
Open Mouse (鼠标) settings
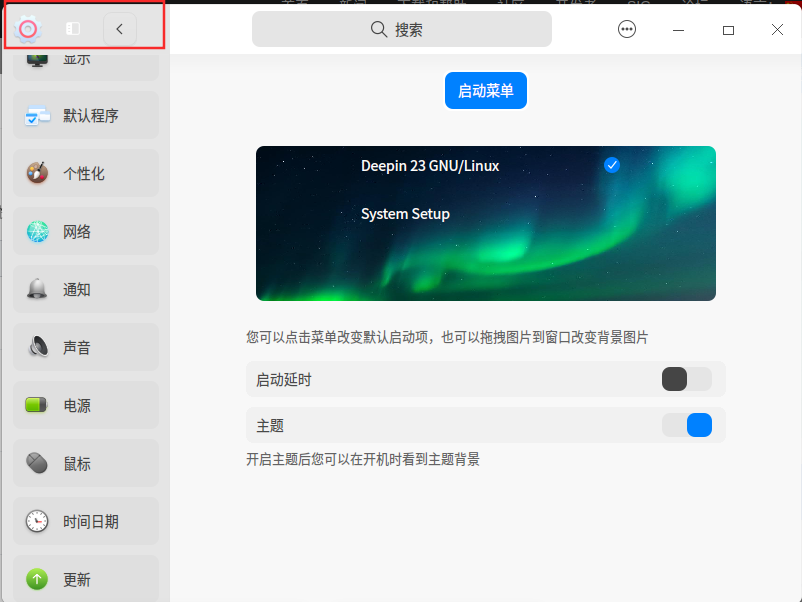86,463
